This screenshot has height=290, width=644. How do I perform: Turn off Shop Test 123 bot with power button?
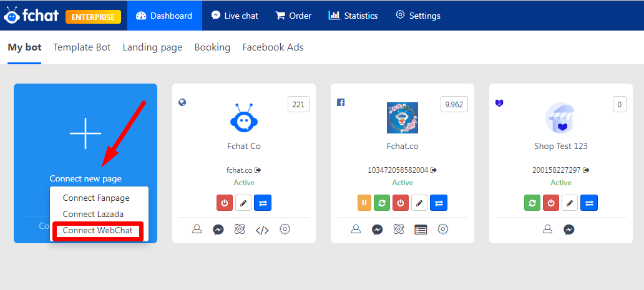pyautogui.click(x=551, y=203)
